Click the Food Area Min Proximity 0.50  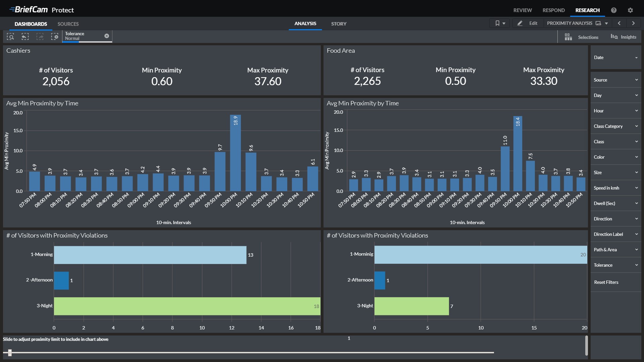[x=455, y=81]
